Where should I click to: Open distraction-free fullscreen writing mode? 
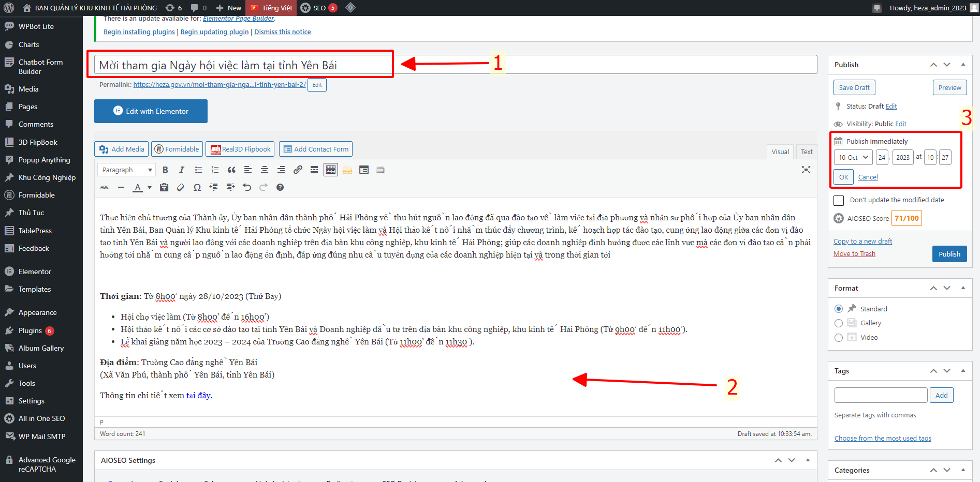[806, 170]
